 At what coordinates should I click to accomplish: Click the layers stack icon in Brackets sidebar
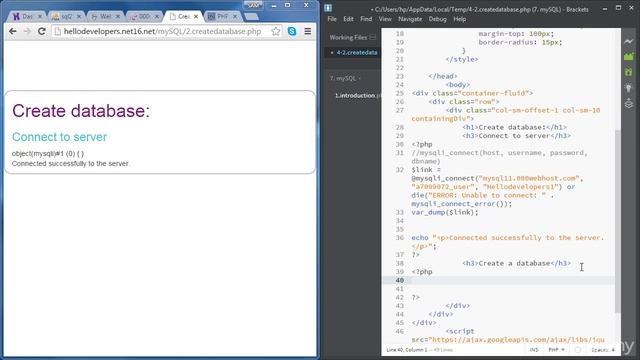click(629, 103)
